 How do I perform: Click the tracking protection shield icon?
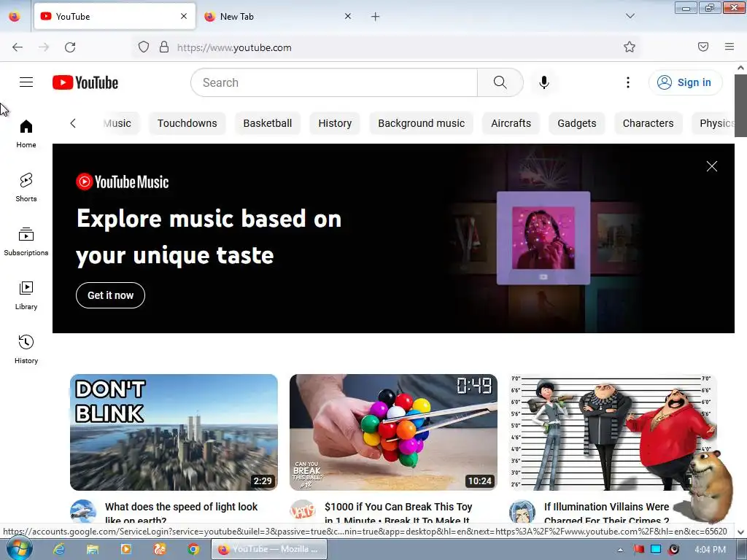coord(144,47)
